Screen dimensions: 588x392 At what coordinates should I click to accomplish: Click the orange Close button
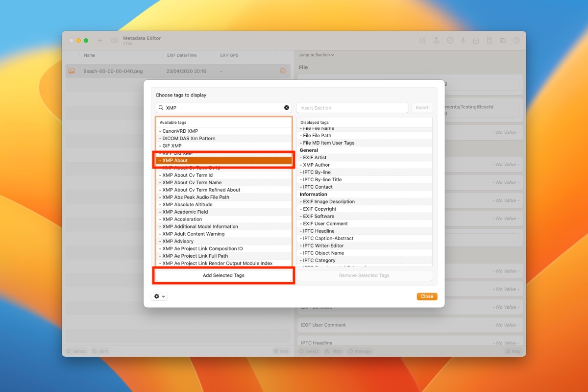click(427, 296)
